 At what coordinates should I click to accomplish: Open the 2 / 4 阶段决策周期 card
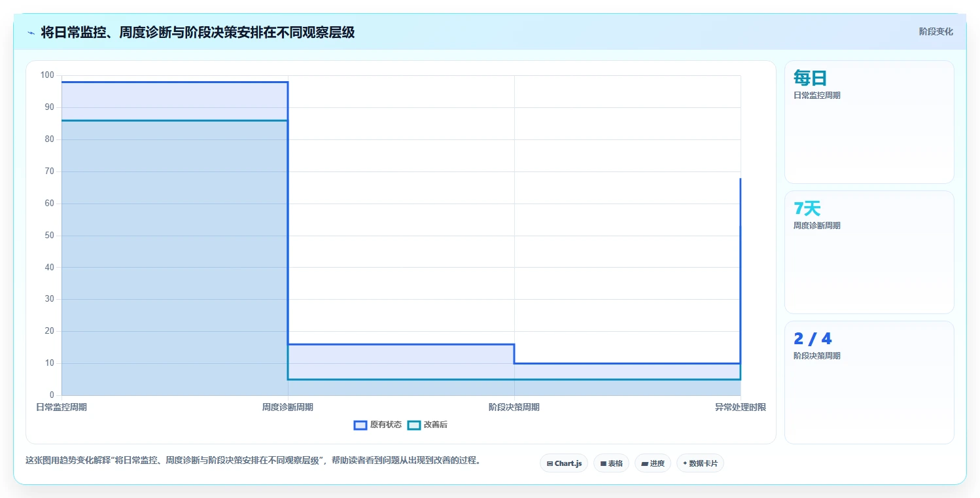point(869,382)
